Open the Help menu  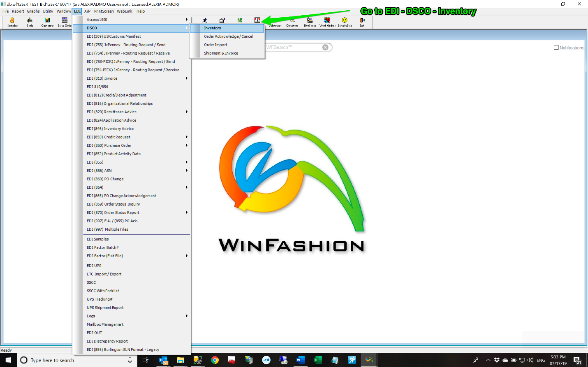[x=141, y=11]
